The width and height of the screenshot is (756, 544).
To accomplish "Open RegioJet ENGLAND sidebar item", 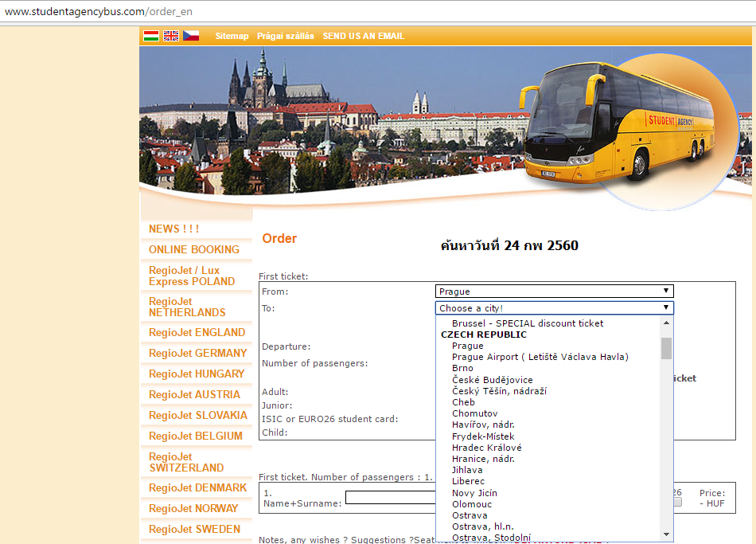I will click(x=197, y=333).
